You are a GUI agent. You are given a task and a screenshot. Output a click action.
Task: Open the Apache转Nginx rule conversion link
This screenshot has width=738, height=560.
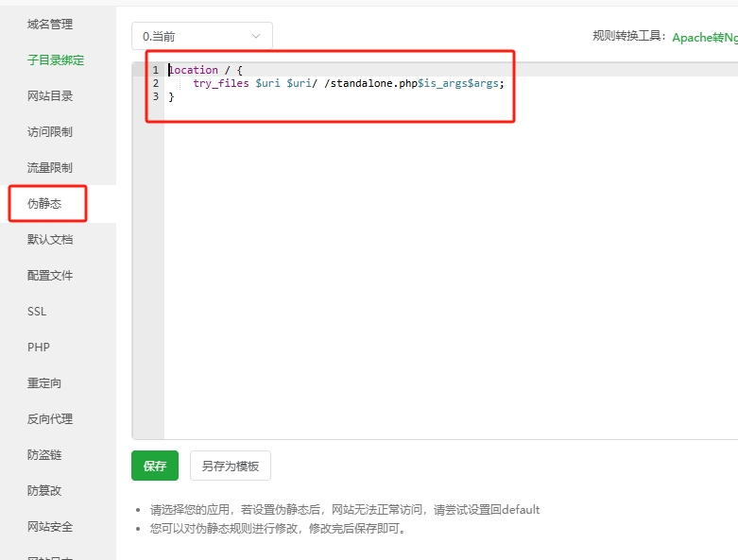coord(704,37)
